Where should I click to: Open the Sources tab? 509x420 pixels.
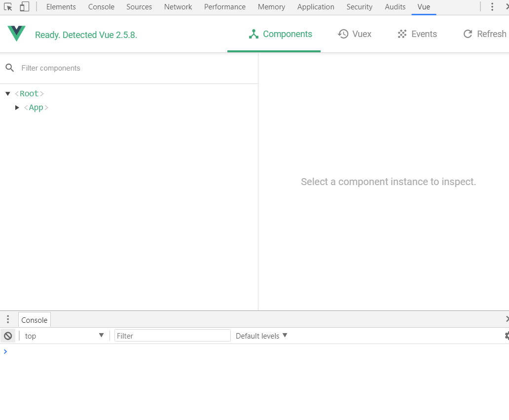click(139, 7)
